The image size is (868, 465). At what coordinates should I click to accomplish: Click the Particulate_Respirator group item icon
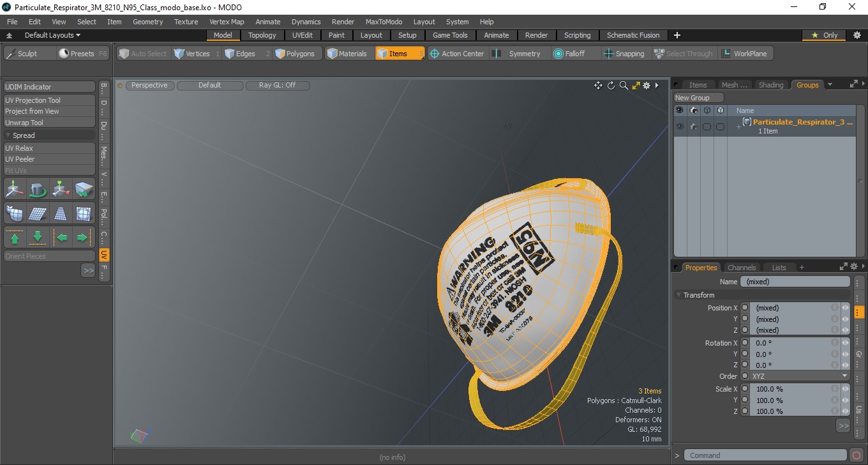pos(747,122)
